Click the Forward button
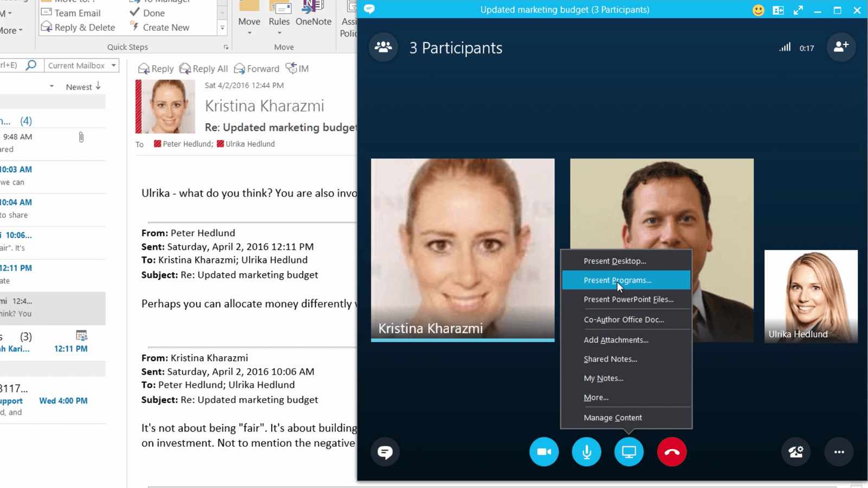 [x=257, y=69]
